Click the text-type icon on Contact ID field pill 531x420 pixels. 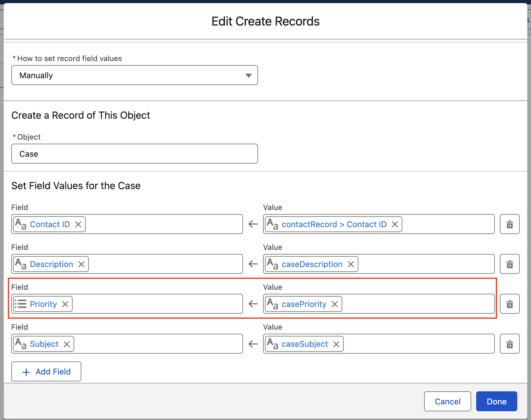[21, 224]
